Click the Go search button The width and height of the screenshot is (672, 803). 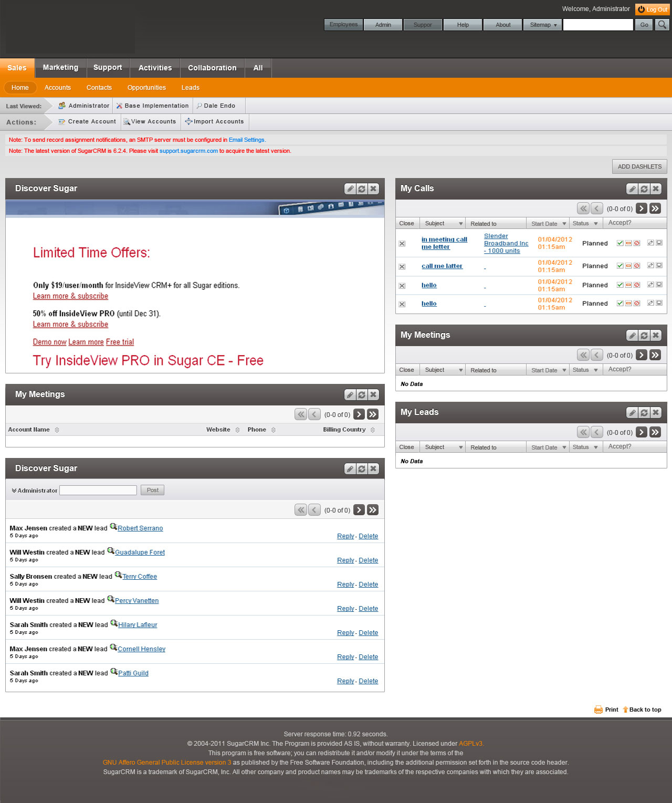click(644, 25)
